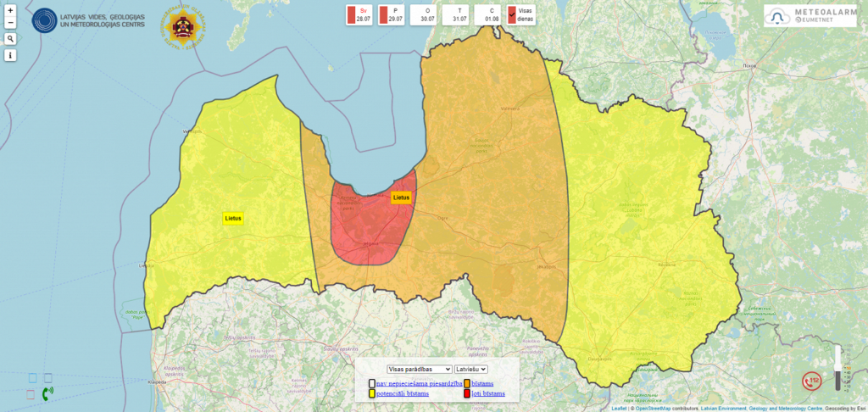Zoom in with the plus button
This screenshot has width=868, height=412.
click(x=10, y=10)
